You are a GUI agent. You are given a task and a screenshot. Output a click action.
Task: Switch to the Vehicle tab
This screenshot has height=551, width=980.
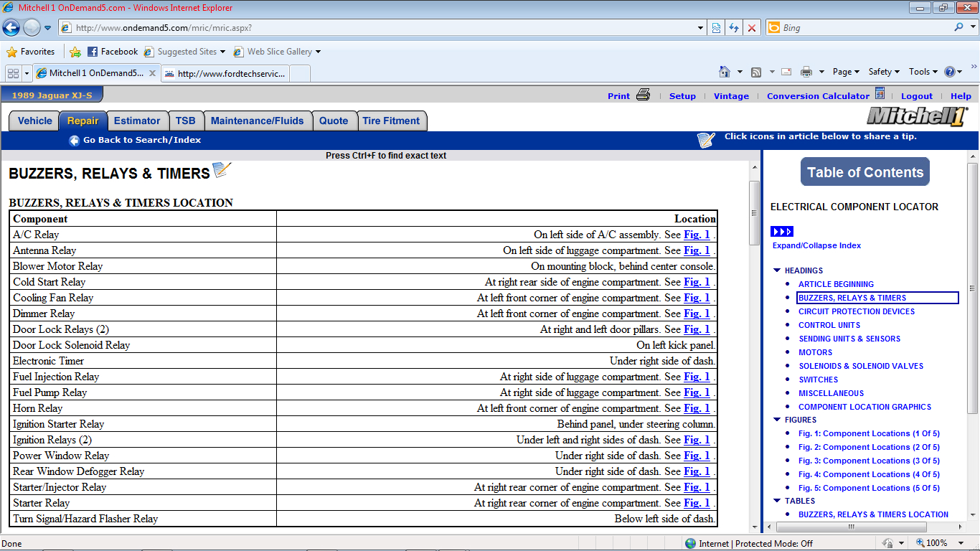coord(34,121)
